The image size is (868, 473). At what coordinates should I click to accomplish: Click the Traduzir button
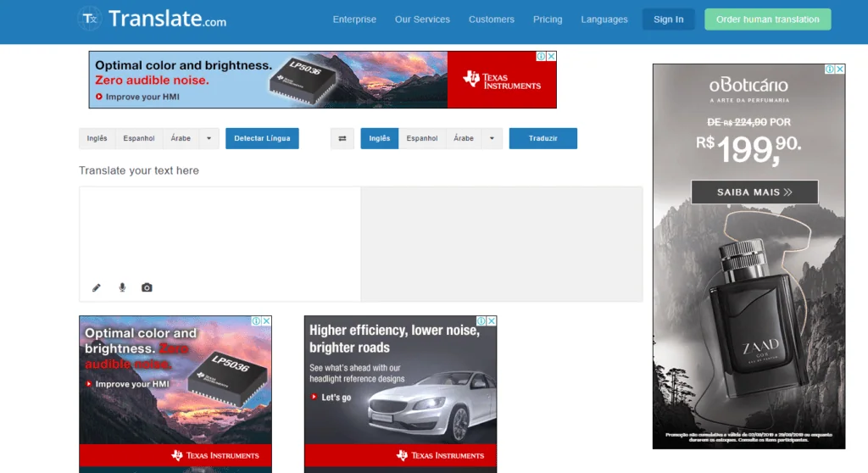[543, 138]
